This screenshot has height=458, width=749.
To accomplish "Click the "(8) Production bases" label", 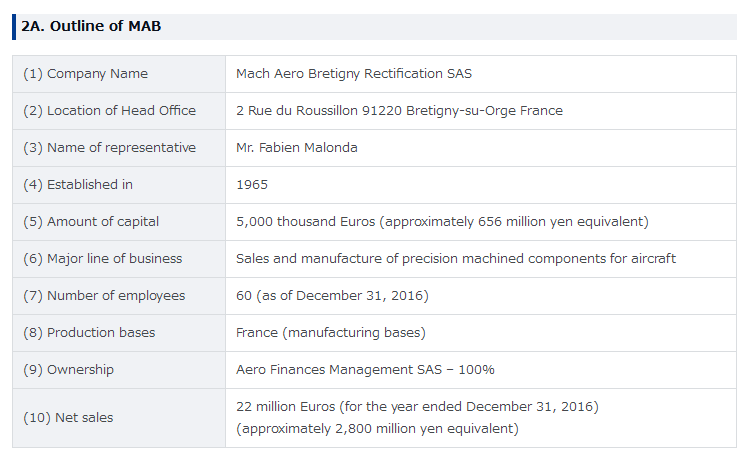I will (89, 332).
